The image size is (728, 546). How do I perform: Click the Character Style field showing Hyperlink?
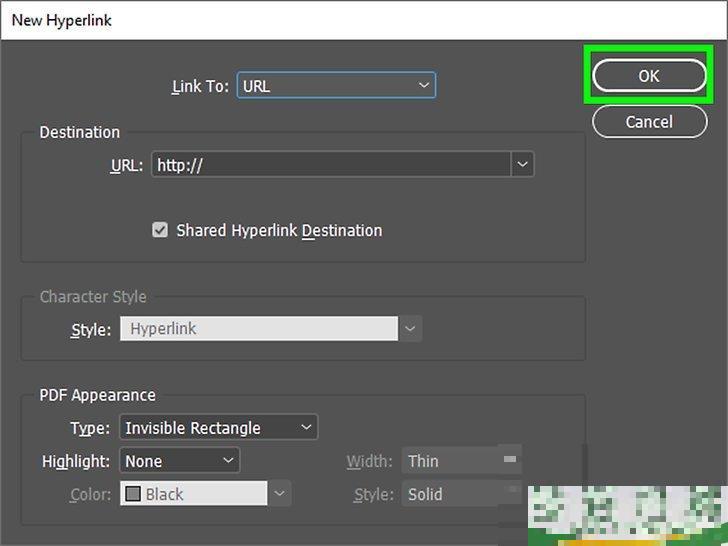click(x=258, y=329)
